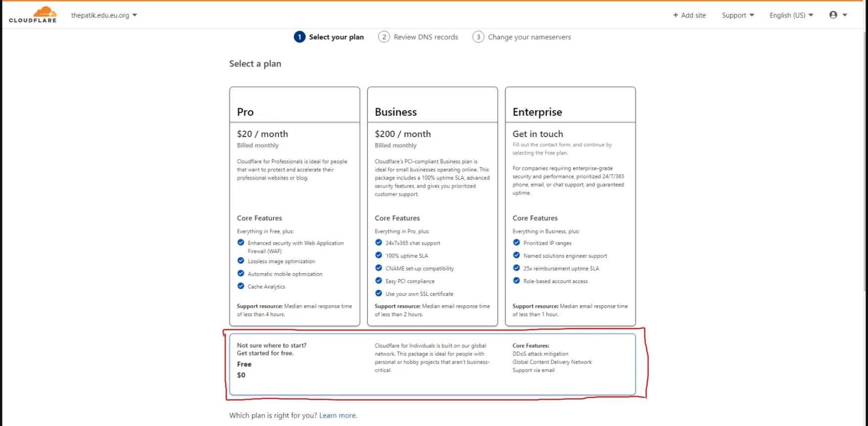Click the Get in touch heading

tap(538, 134)
